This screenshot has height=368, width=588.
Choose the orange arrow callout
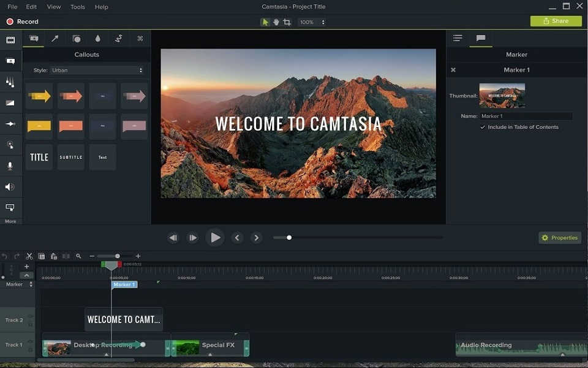pos(71,96)
